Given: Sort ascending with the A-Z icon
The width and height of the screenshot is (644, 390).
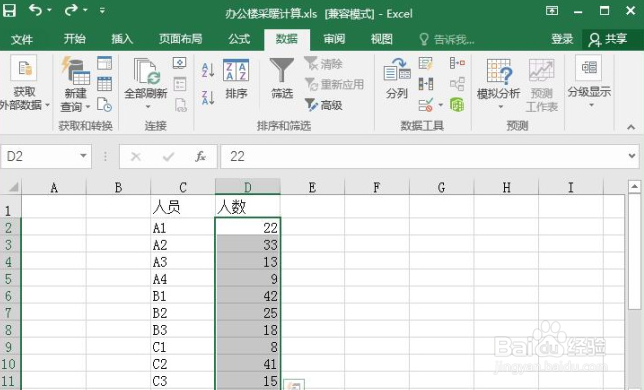Looking at the screenshot, I should click(208, 70).
